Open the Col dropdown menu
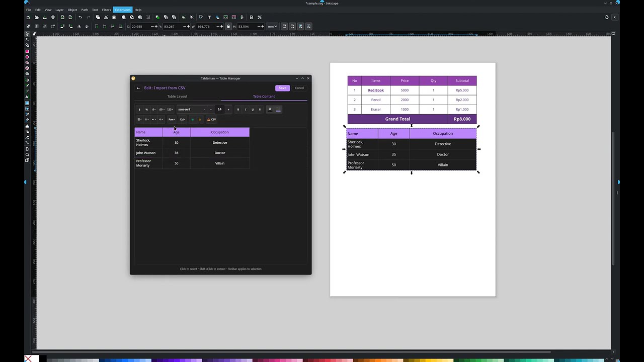The image size is (644, 362). [x=183, y=119]
